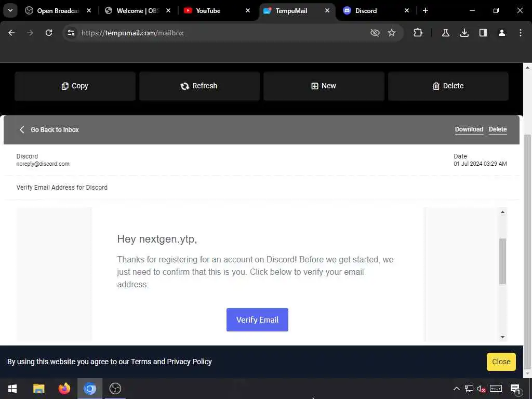Generate a New email address

pos(324,86)
